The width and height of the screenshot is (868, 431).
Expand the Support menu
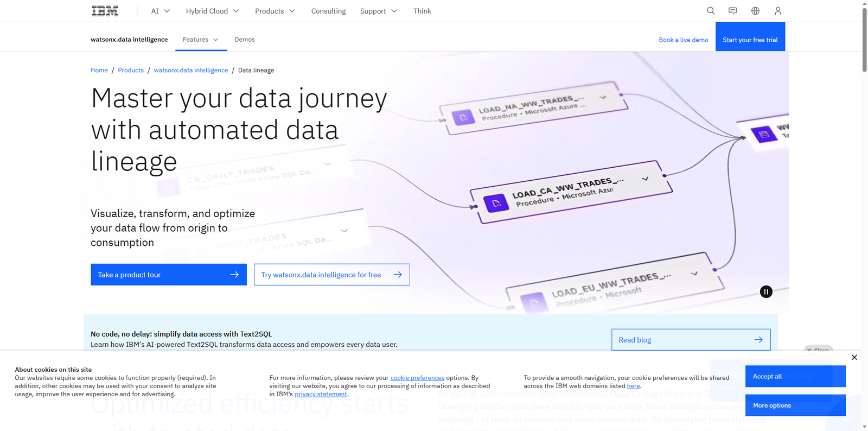(x=379, y=11)
